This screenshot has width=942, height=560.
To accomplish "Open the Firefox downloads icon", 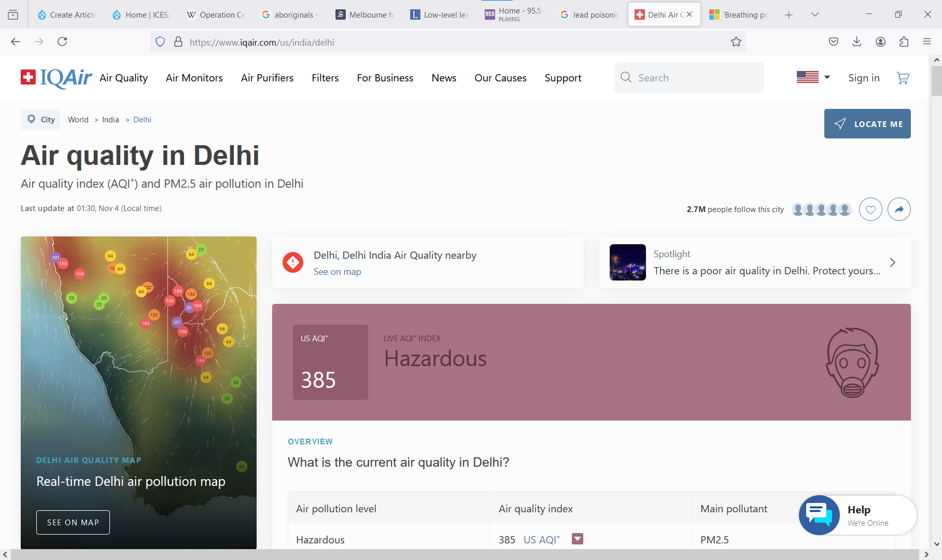I will [x=856, y=42].
